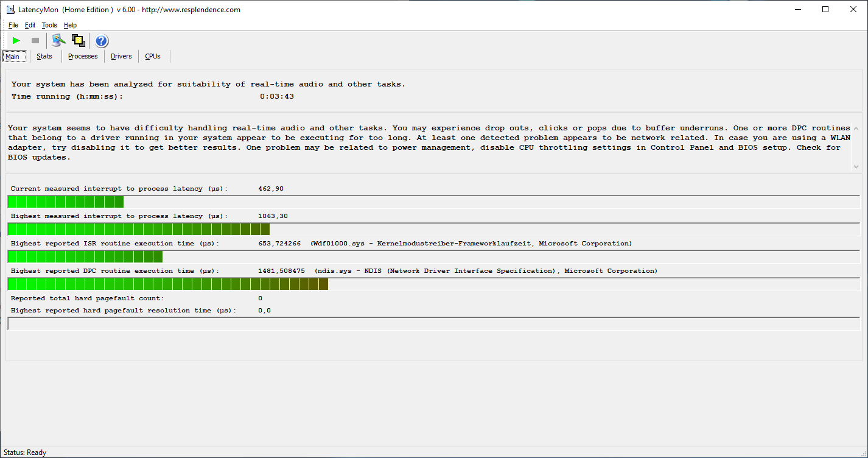
Task: Click the report scrollbar down arrow
Action: pyautogui.click(x=856, y=166)
